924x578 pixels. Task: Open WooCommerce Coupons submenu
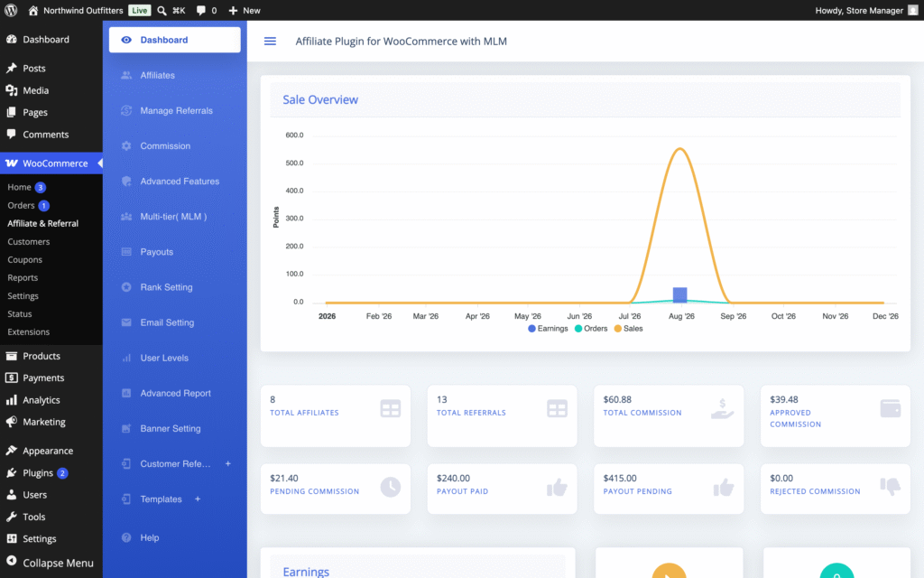pos(24,259)
